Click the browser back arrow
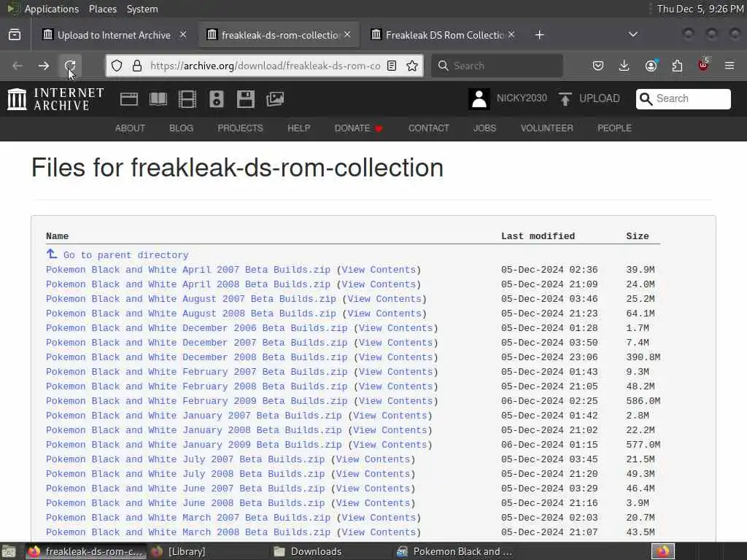The height and width of the screenshot is (560, 747). pyautogui.click(x=18, y=66)
